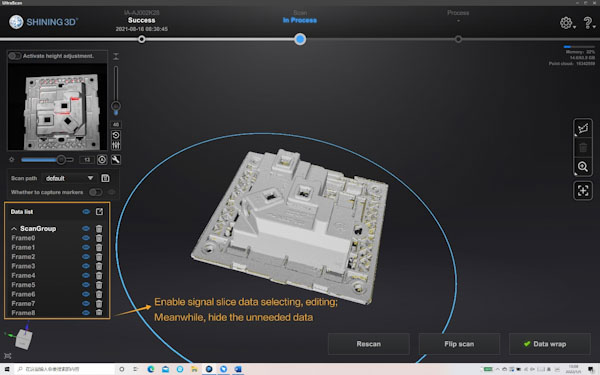Adjust the brightness slider handle
Image resolution: width=600 pixels, height=375 pixels.
(x=61, y=160)
